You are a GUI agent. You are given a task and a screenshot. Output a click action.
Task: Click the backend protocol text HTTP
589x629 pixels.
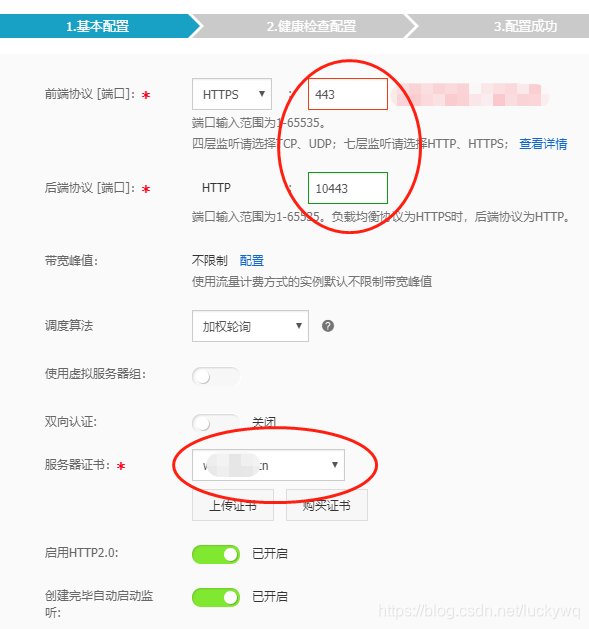coord(216,188)
